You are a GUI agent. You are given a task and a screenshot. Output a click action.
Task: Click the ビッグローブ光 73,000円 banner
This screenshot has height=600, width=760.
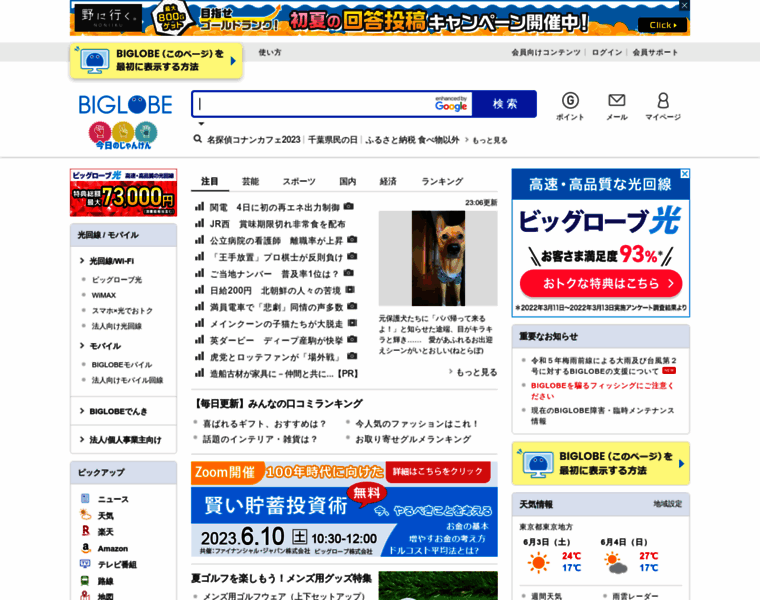(x=124, y=192)
